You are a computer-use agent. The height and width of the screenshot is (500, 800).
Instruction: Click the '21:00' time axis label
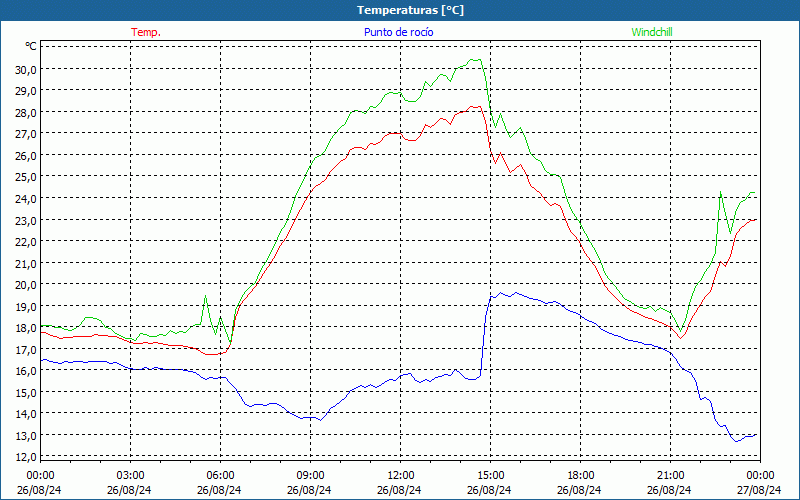point(670,476)
